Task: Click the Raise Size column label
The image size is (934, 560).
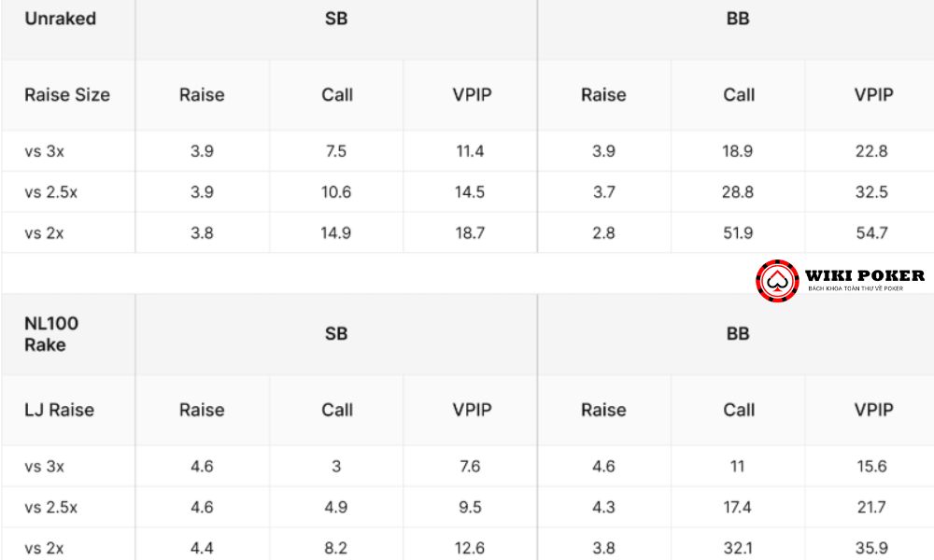Action: (67, 94)
